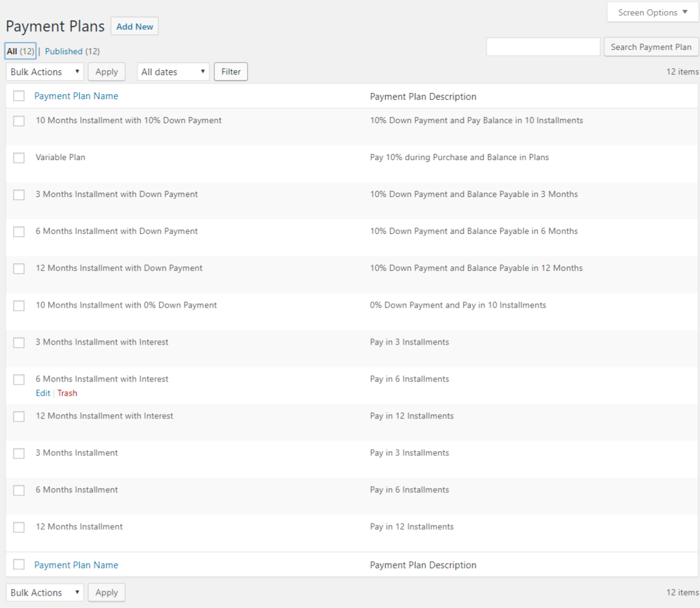Check 6 Months Installment with Down Payment row
The width and height of the screenshot is (700, 608).
pyautogui.click(x=18, y=232)
